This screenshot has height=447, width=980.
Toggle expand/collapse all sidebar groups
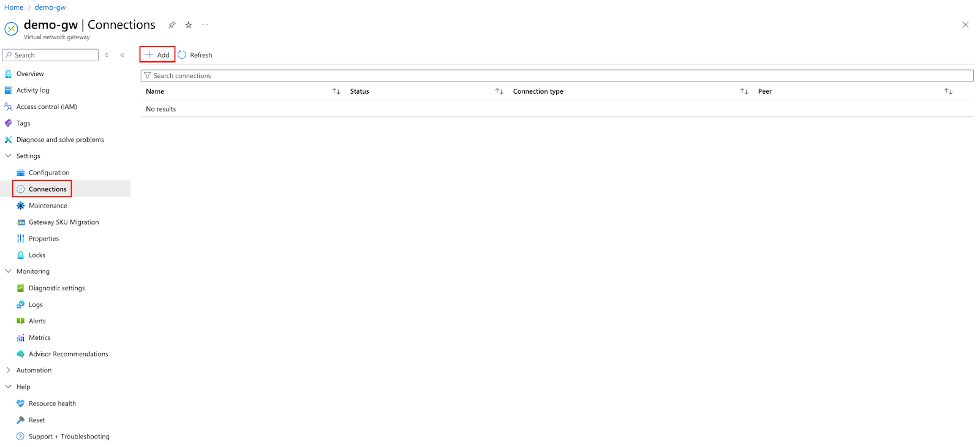pos(107,55)
